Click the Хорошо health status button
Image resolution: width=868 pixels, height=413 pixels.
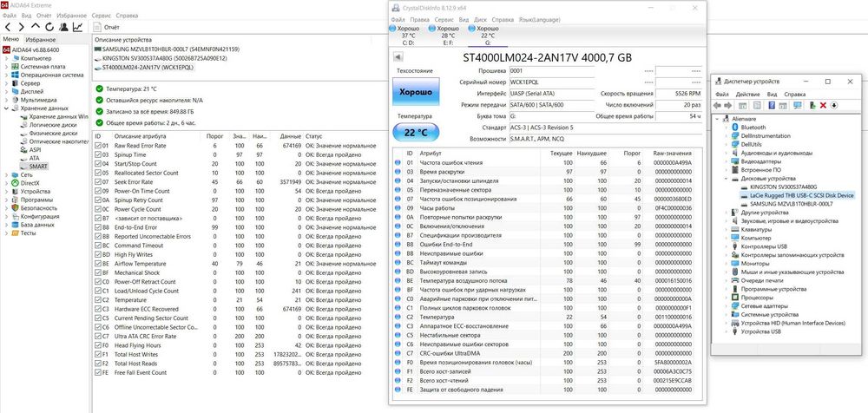[416, 92]
